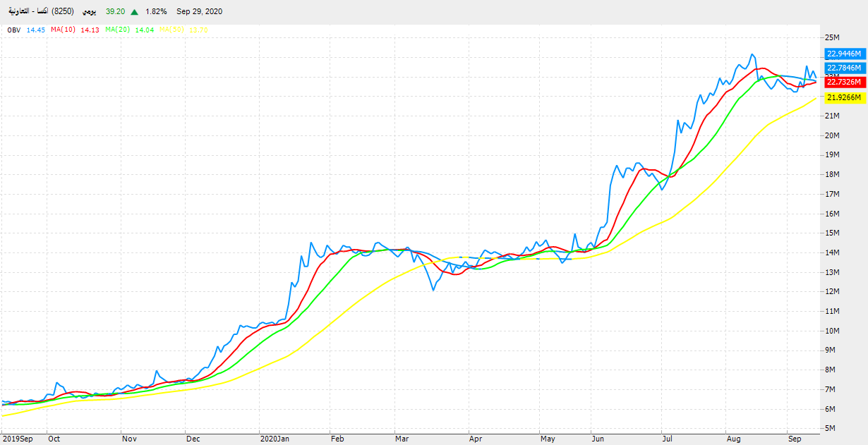Click the yellow 21.9266M value tag
868x445 pixels.
tap(844, 97)
